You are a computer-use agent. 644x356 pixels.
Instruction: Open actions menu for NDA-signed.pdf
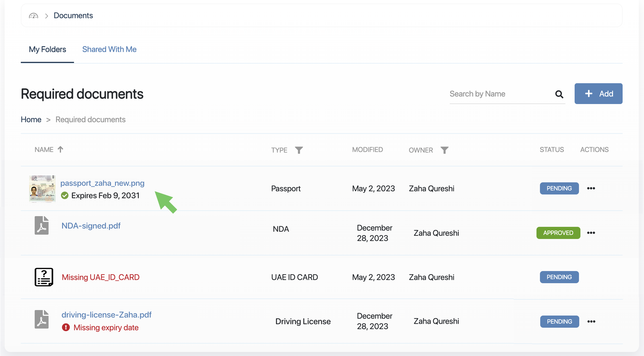tap(591, 233)
